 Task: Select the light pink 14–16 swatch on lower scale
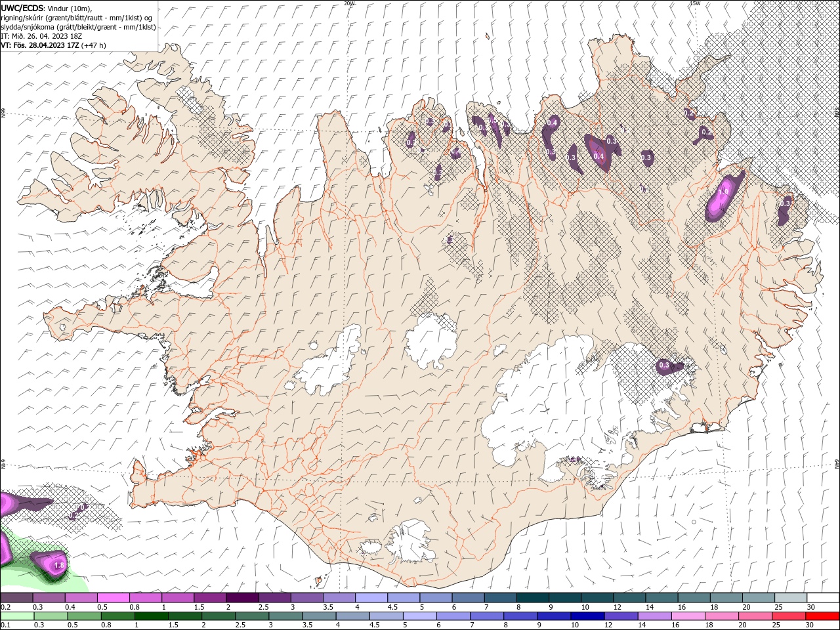[688, 616]
